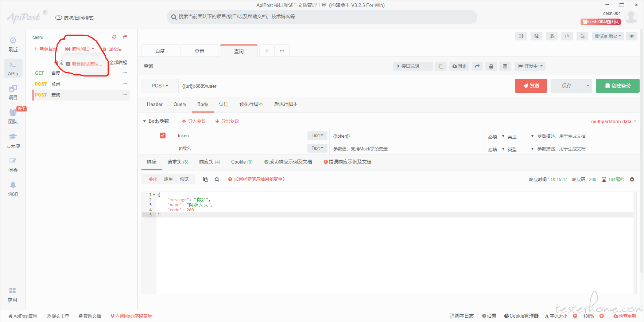Click the 导出参数 export link
The image size is (644, 322).
227,121
